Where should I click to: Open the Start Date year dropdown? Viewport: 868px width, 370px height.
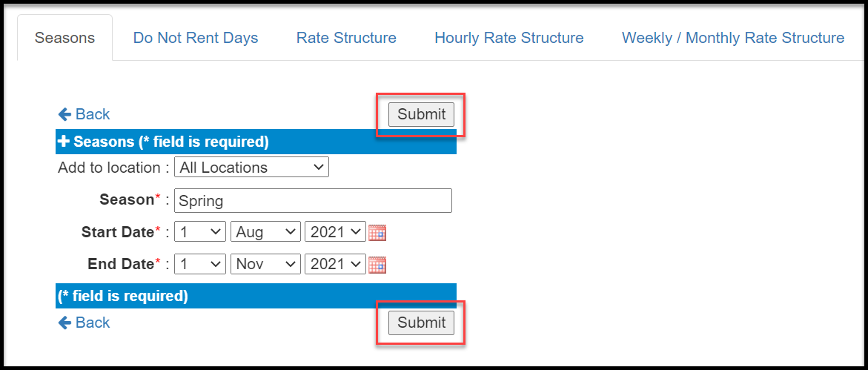coord(336,232)
